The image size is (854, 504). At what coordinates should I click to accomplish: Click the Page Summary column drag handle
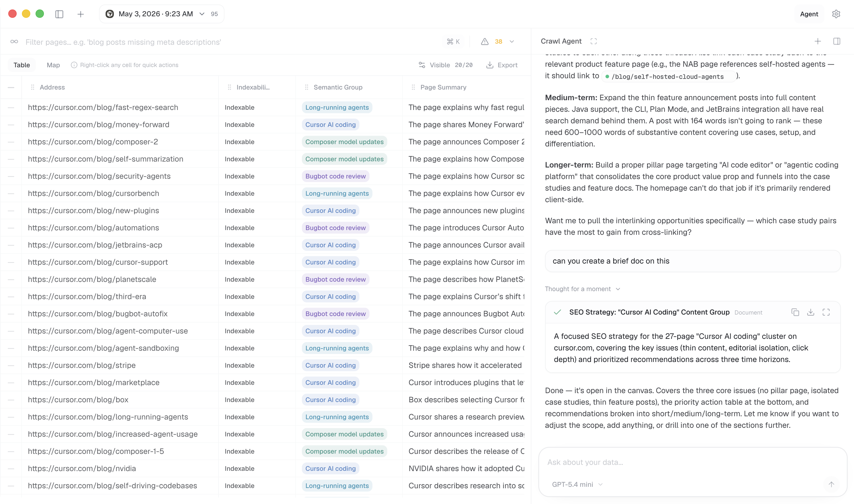coord(413,87)
